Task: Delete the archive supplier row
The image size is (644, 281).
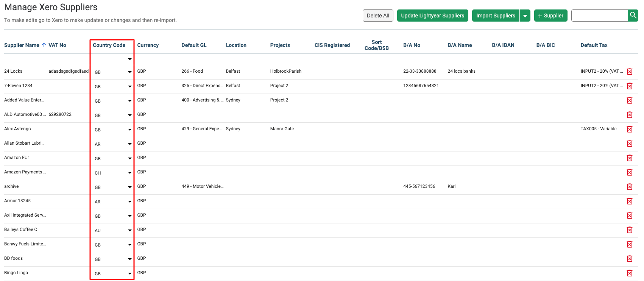Action: 630,187
